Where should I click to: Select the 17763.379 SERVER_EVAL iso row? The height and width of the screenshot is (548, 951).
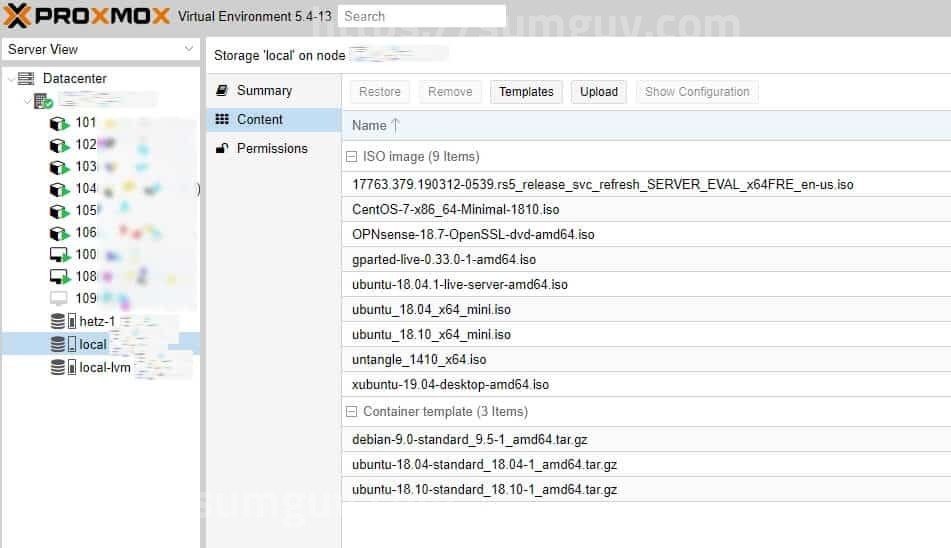coord(647,184)
